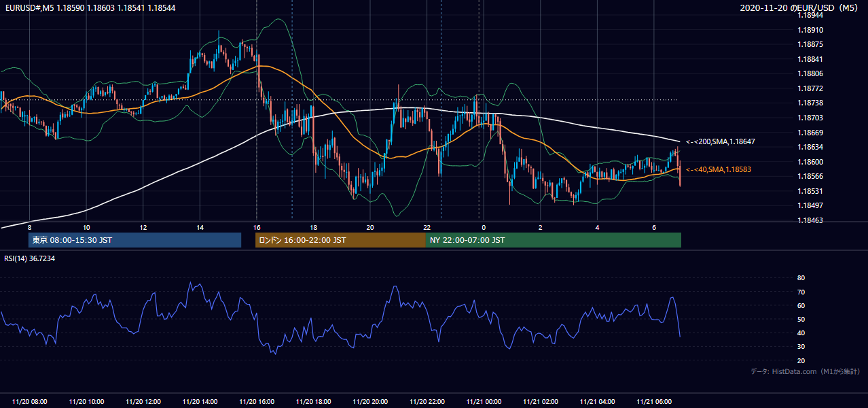Click hour tick 18 on price chart axis
The height and width of the screenshot is (408, 868).
click(x=313, y=227)
